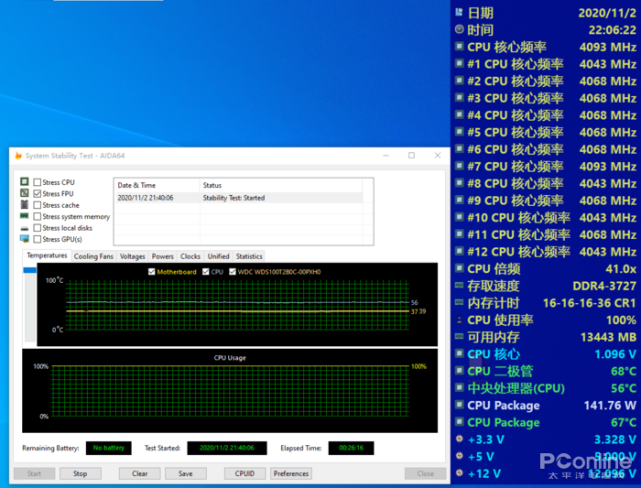Open CPUID panel

pyautogui.click(x=244, y=473)
